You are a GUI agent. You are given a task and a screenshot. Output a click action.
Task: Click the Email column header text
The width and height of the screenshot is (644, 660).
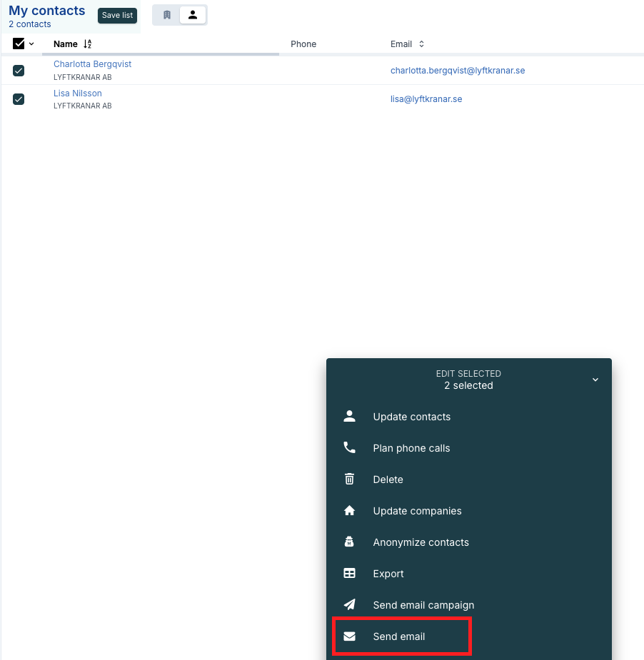point(401,44)
